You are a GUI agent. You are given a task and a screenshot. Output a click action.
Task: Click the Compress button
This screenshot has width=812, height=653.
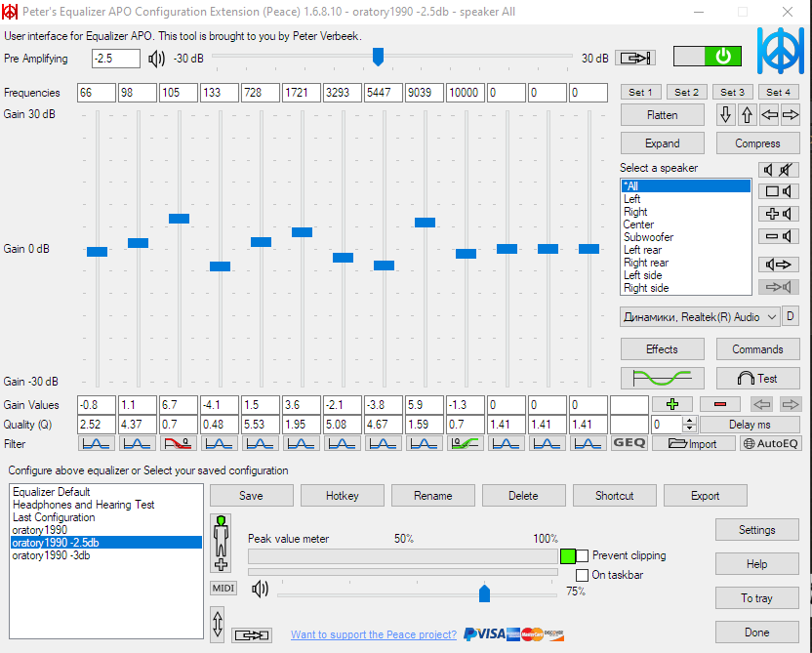click(x=757, y=143)
